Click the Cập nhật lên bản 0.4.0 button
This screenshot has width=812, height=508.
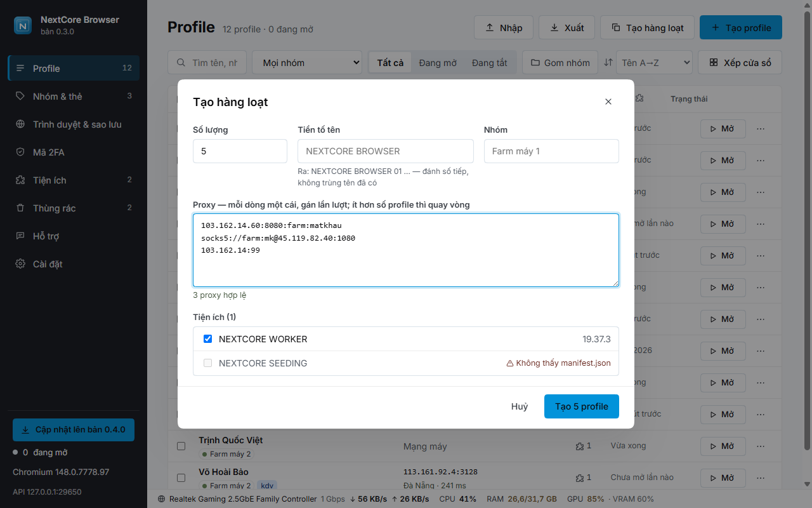coord(74,430)
